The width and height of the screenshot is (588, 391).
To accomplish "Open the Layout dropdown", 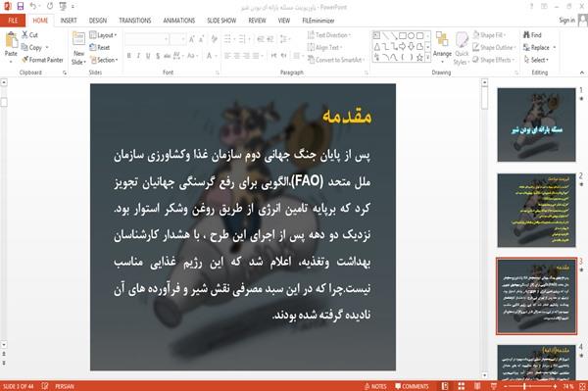I will point(103,35).
